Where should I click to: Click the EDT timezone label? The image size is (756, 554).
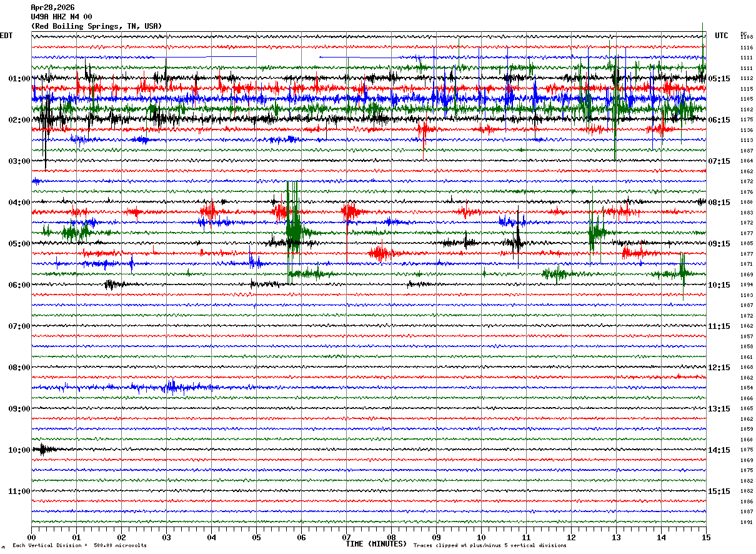tap(6, 36)
